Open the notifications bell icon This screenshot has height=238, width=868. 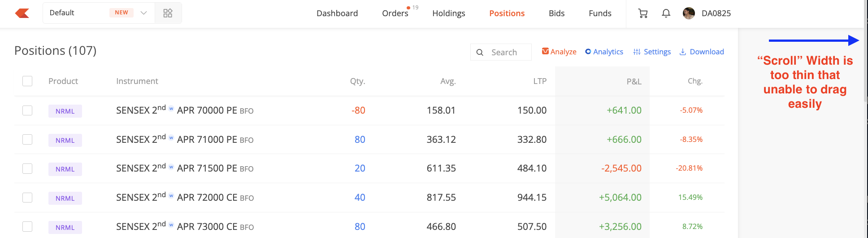[666, 13]
